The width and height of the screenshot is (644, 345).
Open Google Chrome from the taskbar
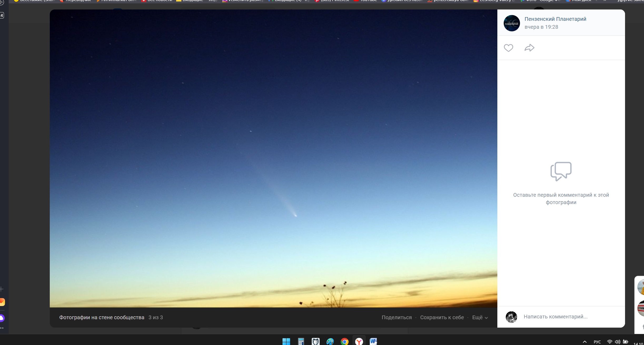coord(344,341)
